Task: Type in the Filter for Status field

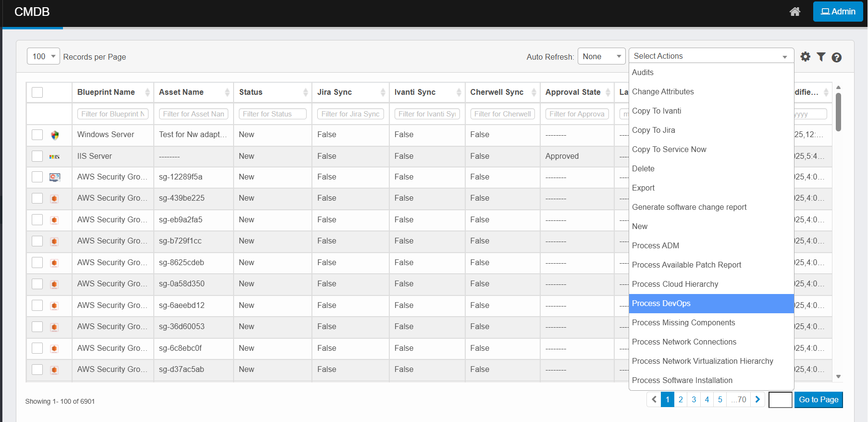Action: click(x=273, y=114)
